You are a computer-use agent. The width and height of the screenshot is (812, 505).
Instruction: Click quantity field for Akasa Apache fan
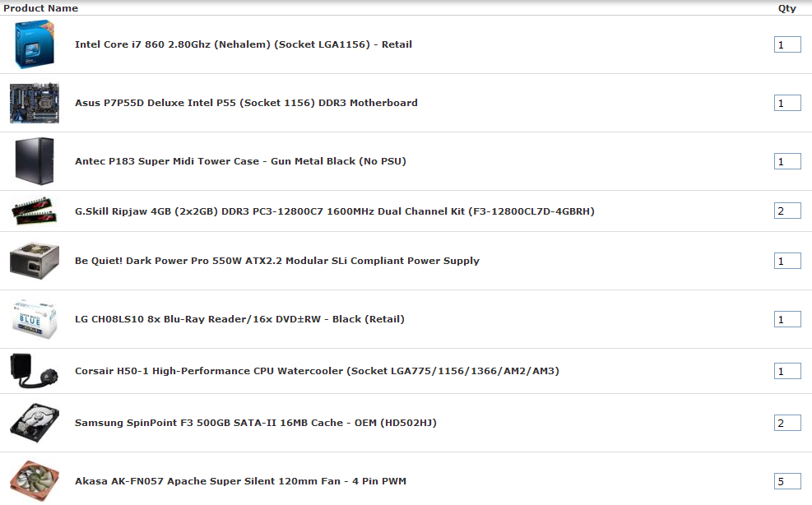click(787, 481)
